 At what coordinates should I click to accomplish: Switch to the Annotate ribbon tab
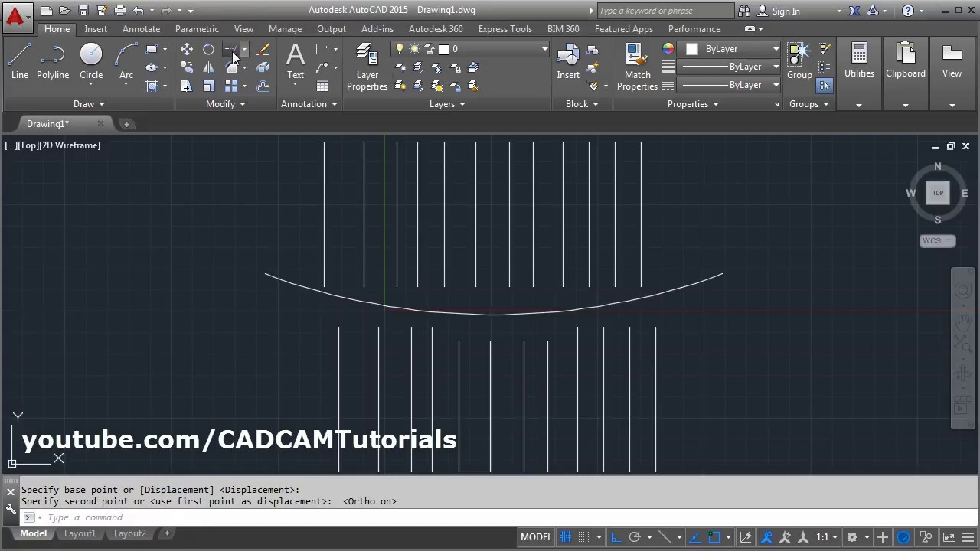pos(142,29)
